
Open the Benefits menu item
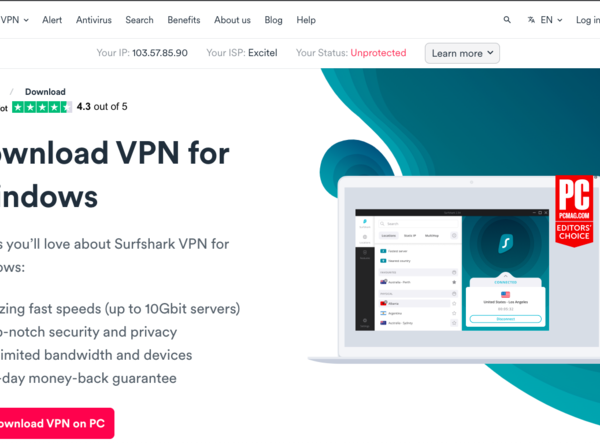click(x=184, y=20)
